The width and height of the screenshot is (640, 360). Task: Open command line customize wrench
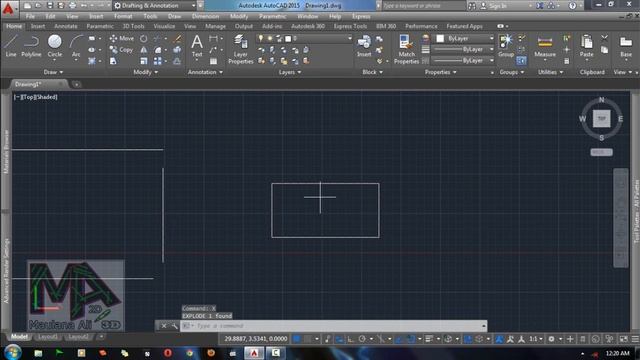pos(174,326)
